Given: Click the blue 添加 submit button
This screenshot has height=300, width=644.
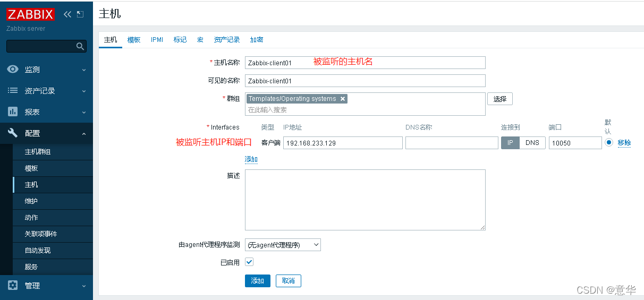Looking at the screenshot, I should (258, 281).
